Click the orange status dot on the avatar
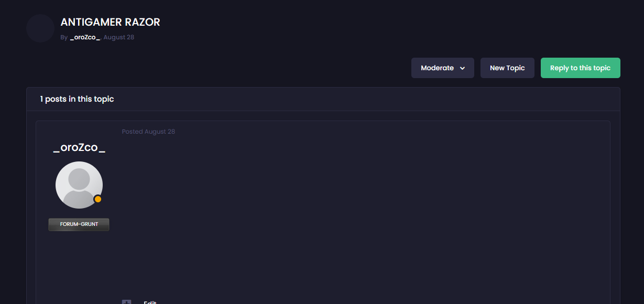Image resolution: width=644 pixels, height=304 pixels. tap(98, 199)
